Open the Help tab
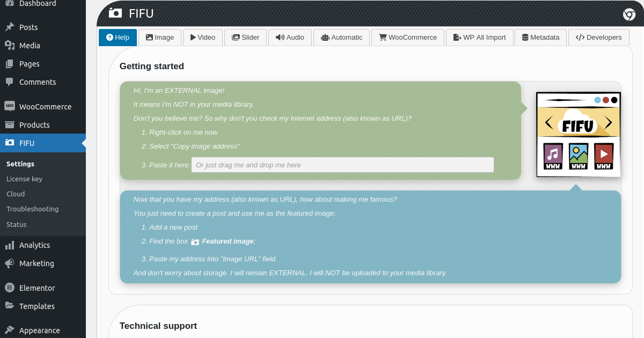644x338 pixels. [x=118, y=38]
